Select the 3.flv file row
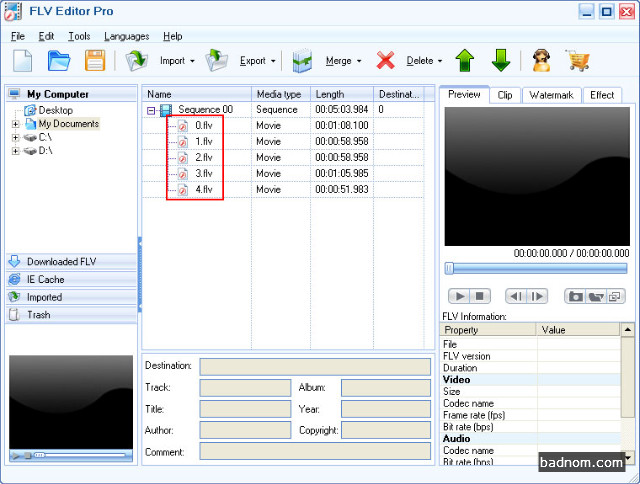This screenshot has width=640, height=484. [x=282, y=173]
